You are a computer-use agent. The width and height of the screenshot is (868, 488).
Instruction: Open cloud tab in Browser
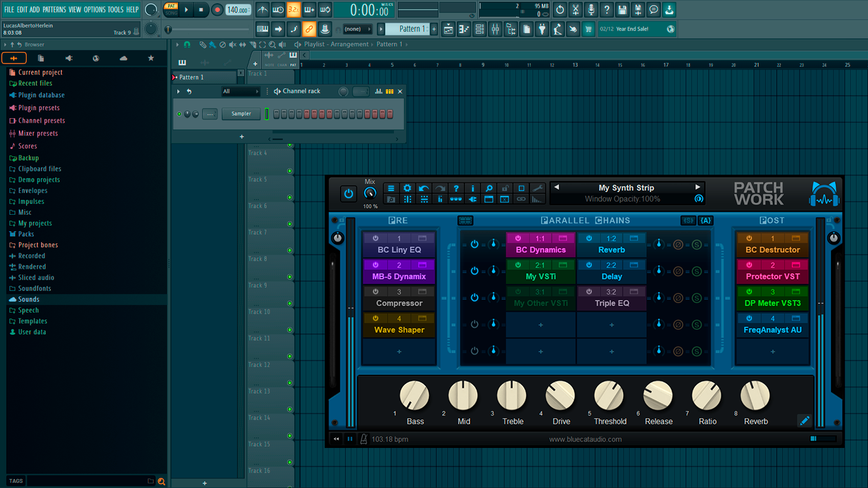pos(123,58)
